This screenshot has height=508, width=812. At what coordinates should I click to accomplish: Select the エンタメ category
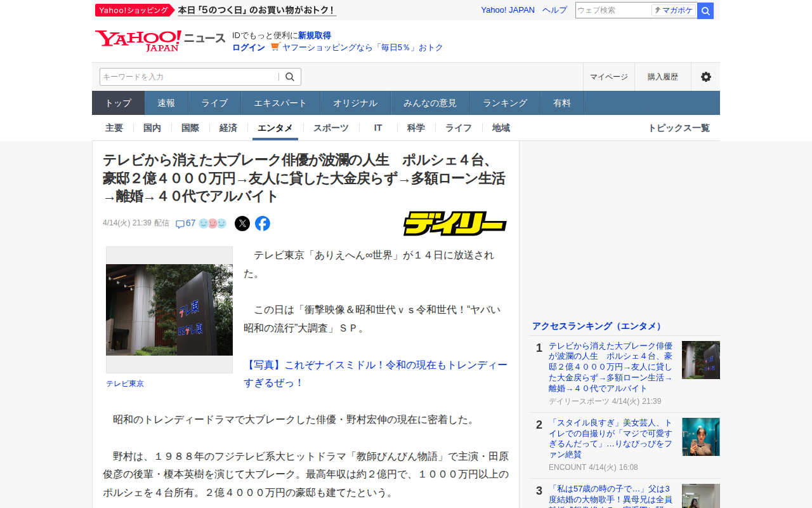pyautogui.click(x=275, y=128)
